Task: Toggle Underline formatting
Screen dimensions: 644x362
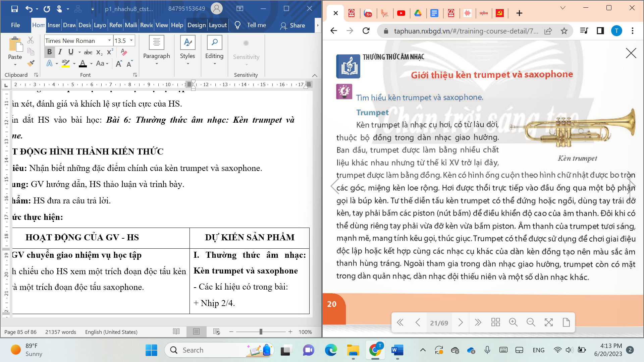Action: tap(71, 52)
